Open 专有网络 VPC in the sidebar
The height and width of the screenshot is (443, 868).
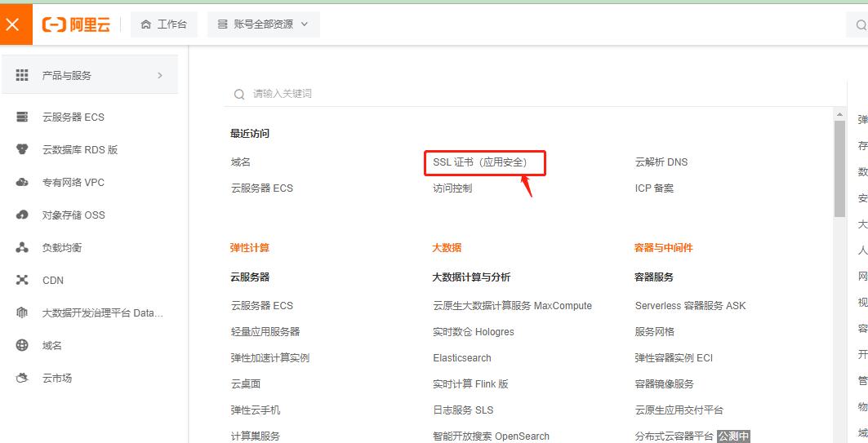[73, 182]
